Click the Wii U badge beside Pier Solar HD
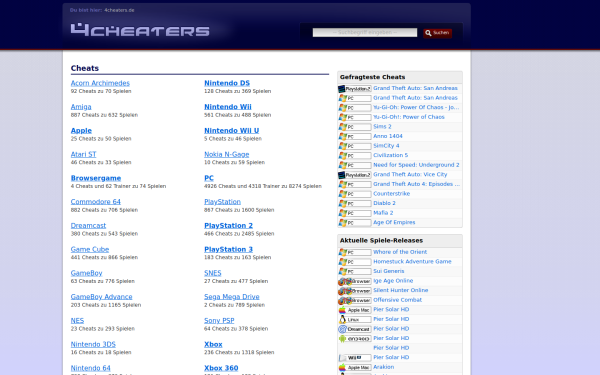The height and width of the screenshot is (375, 600). pyautogui.click(x=355, y=358)
